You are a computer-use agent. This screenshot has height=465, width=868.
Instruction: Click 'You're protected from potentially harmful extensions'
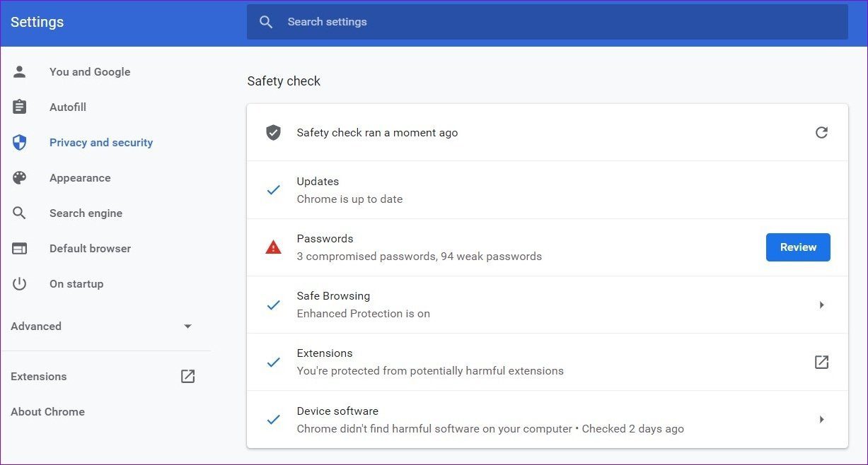pos(430,371)
